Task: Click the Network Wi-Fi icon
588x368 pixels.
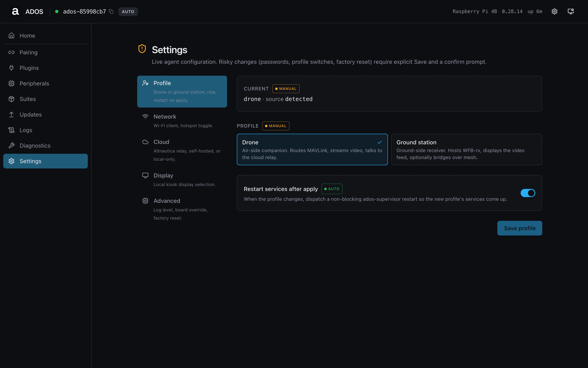Action: click(x=145, y=117)
